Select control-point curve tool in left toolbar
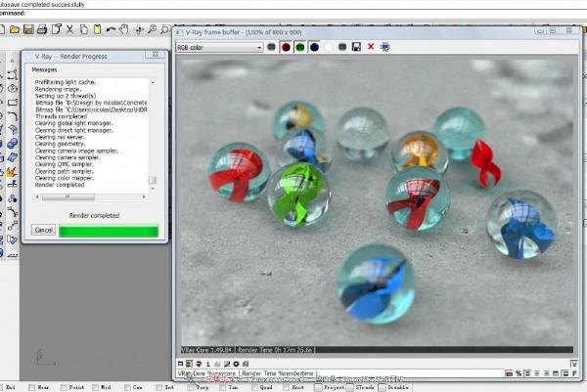This screenshot has height=392, width=587. (13, 75)
